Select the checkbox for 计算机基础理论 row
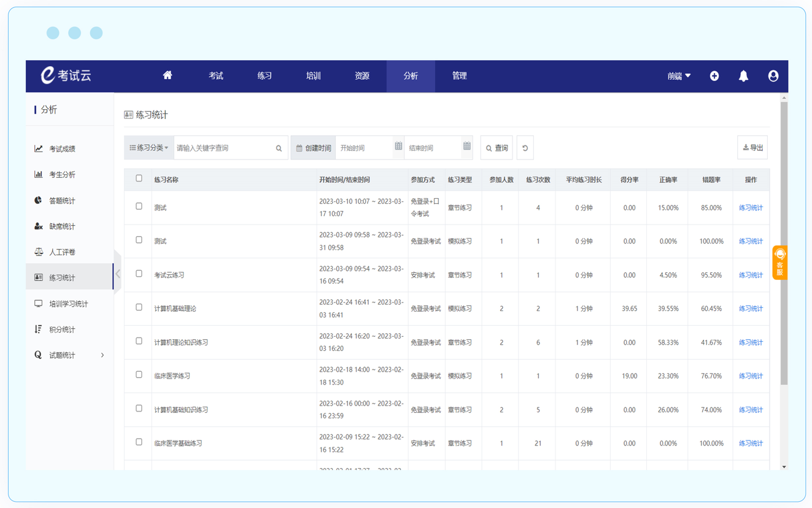Screen dimensions: 812x508 click(139, 307)
